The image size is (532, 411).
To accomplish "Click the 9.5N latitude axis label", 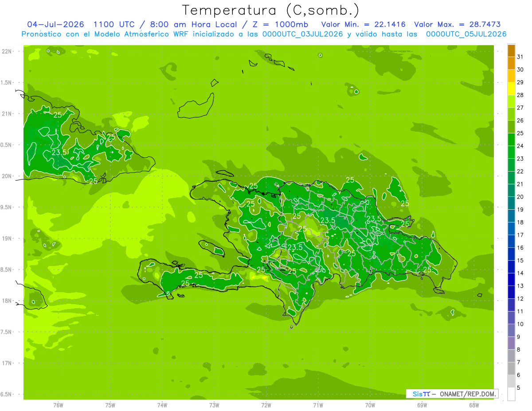I will point(6,207).
